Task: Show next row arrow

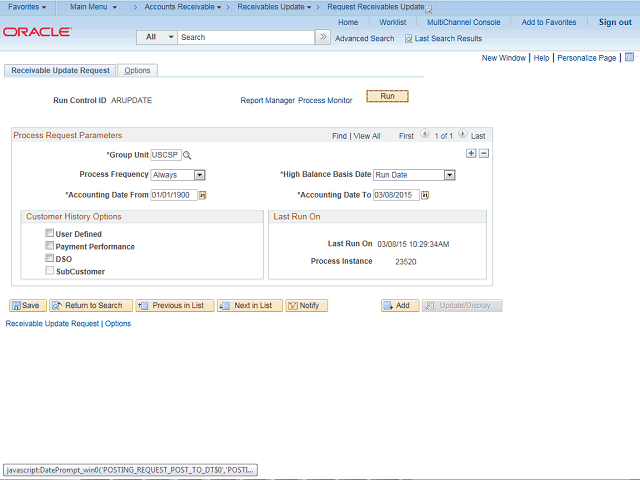Action: (x=462, y=134)
